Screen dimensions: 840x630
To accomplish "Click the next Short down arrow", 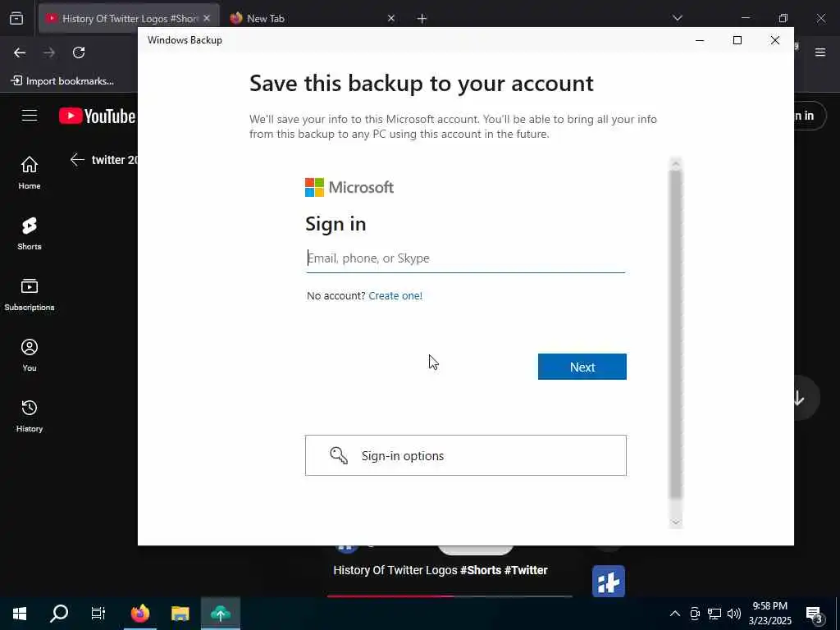I will (x=798, y=398).
